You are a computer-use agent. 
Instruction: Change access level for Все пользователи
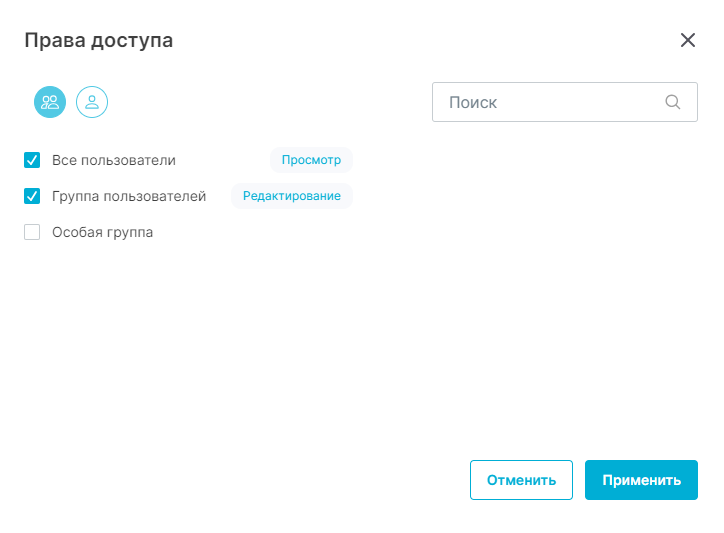pyautogui.click(x=311, y=160)
